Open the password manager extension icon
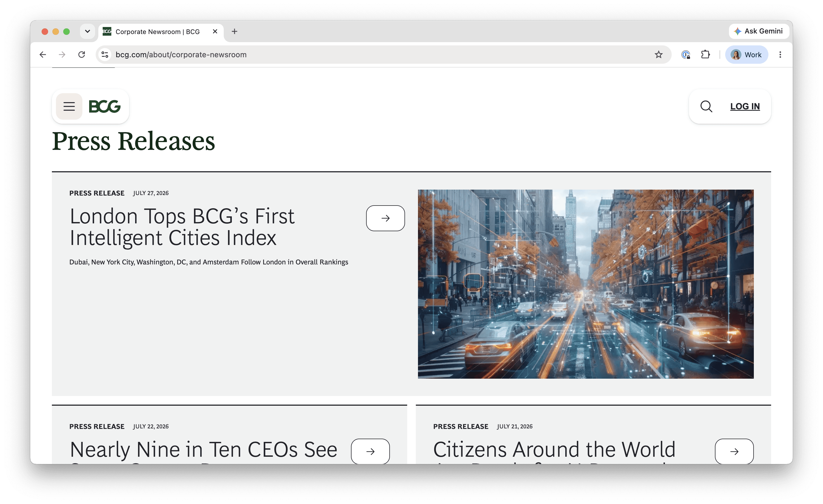823x504 pixels. (686, 55)
